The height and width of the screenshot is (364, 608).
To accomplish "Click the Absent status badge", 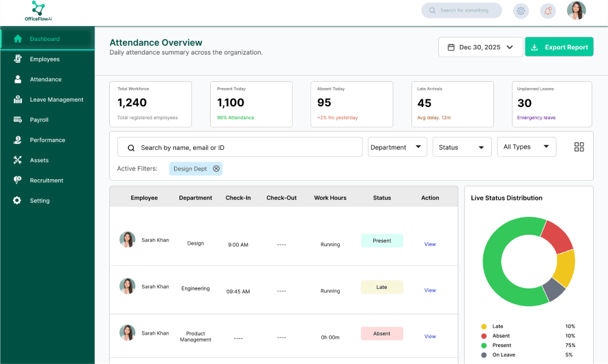I will pyautogui.click(x=382, y=333).
